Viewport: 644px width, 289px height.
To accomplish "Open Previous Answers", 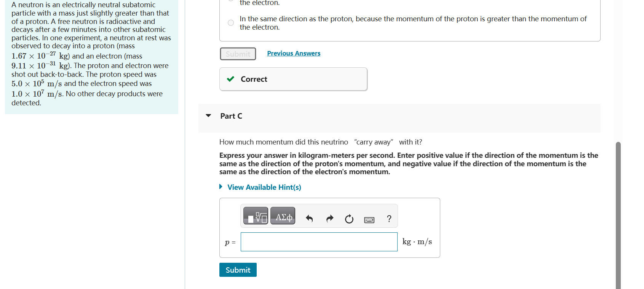I will 294,53.
